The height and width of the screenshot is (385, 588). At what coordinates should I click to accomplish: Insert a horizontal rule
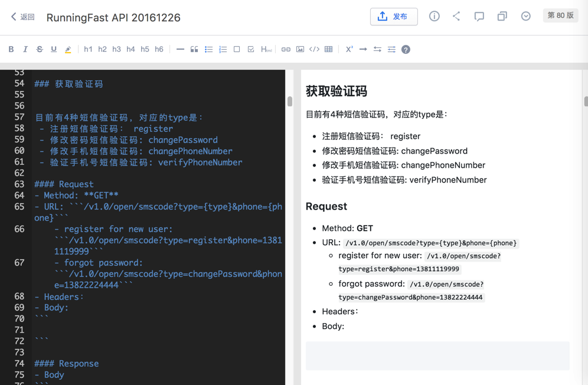point(181,49)
